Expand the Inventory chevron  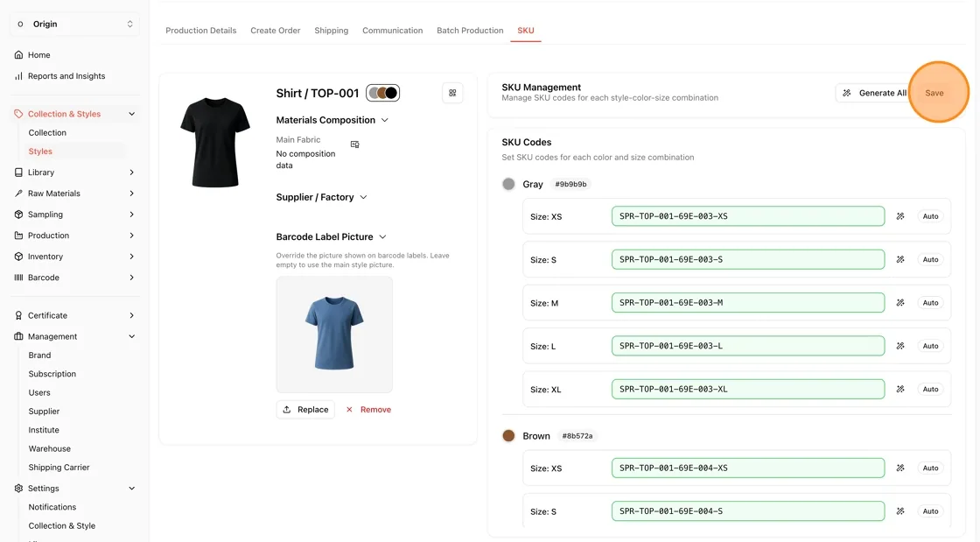point(132,257)
